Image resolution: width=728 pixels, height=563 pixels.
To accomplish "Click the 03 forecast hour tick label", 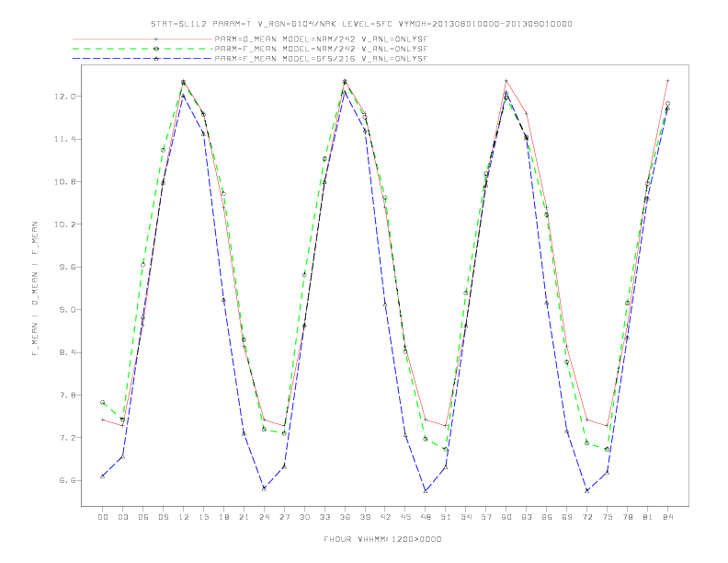I will pos(122,517).
